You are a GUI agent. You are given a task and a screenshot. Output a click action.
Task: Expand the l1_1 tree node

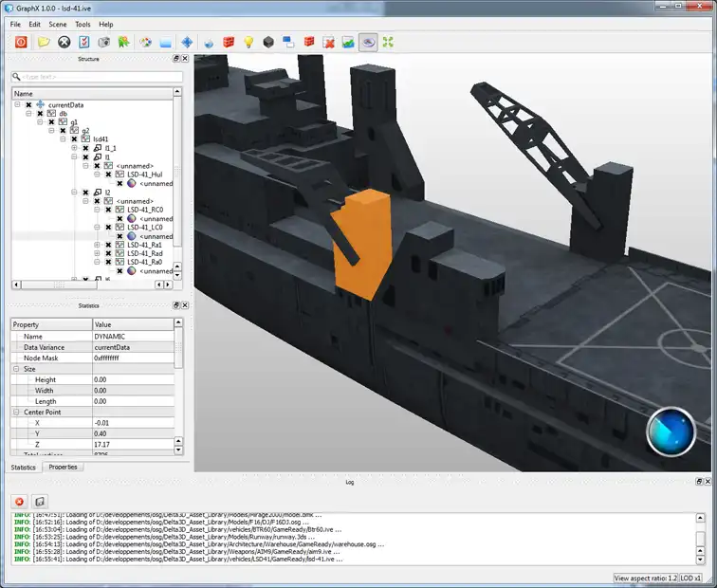[x=74, y=148]
